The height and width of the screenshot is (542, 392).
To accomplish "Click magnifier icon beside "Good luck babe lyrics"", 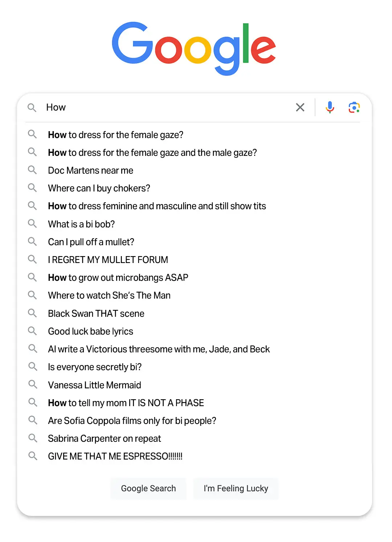I will tap(32, 331).
